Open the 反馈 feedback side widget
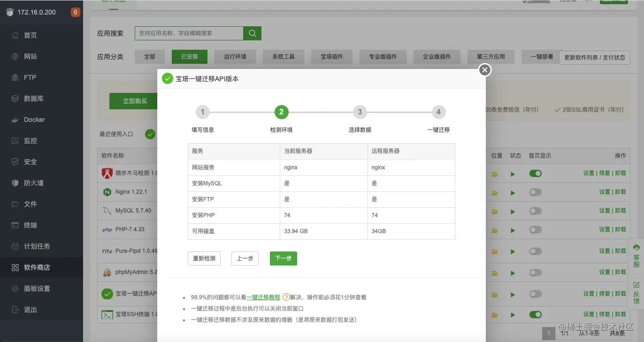This screenshot has height=342, width=644. [x=636, y=293]
